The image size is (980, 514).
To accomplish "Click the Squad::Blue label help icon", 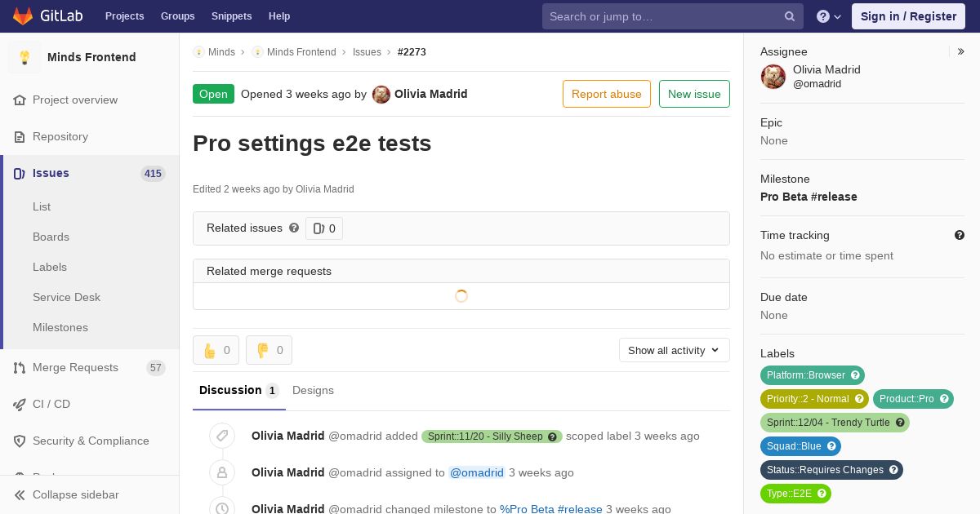I will click(831, 446).
